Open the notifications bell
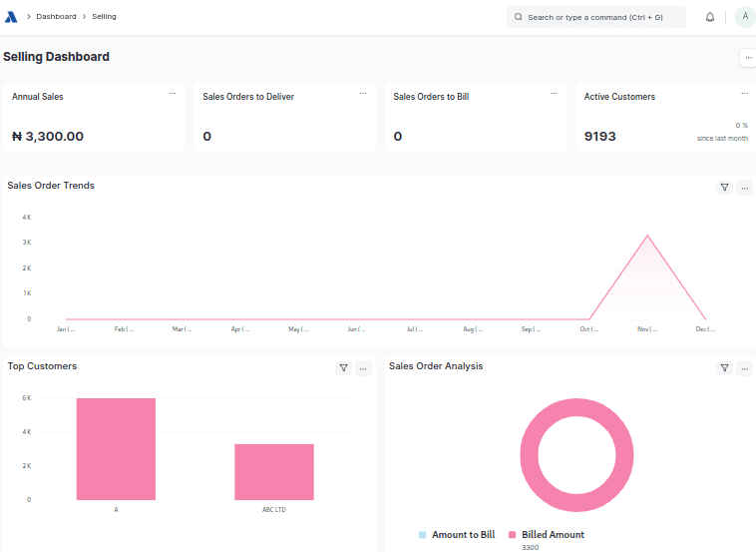Screen dimensions: 756x552 (710, 17)
